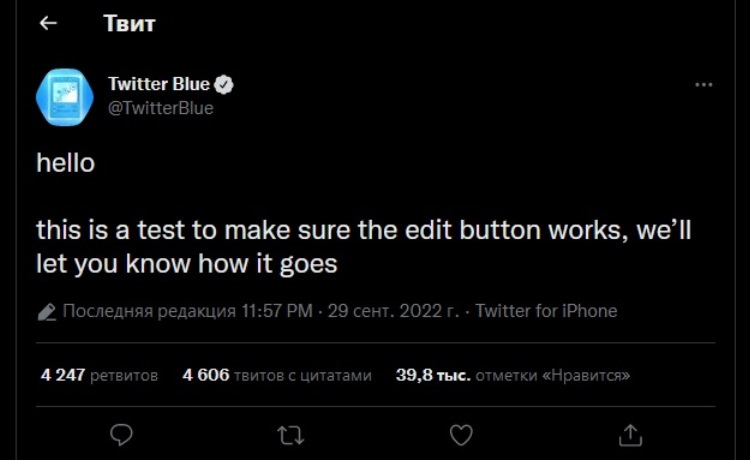
Task: Click the Twitter for iPhone source link
Action: (x=546, y=311)
